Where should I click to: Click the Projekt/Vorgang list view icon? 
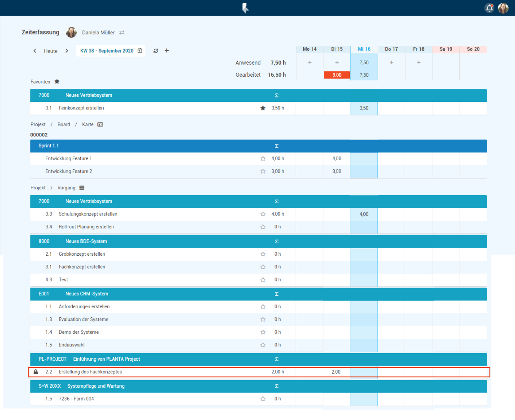tap(82, 188)
